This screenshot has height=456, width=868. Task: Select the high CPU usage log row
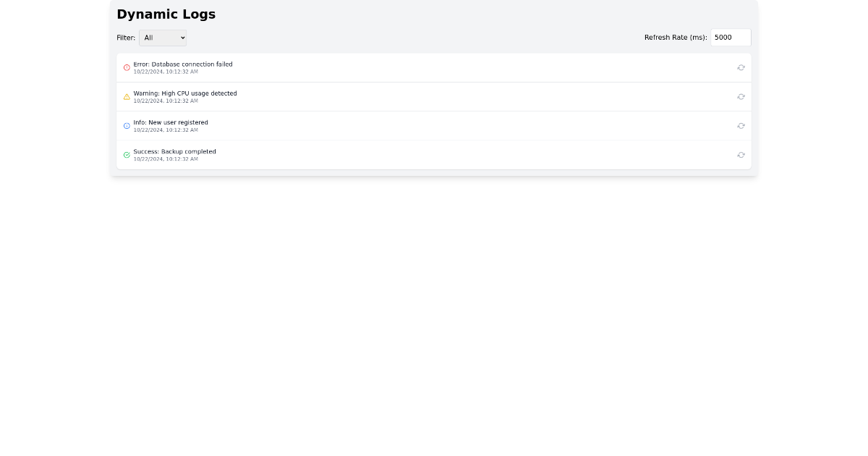(x=434, y=96)
